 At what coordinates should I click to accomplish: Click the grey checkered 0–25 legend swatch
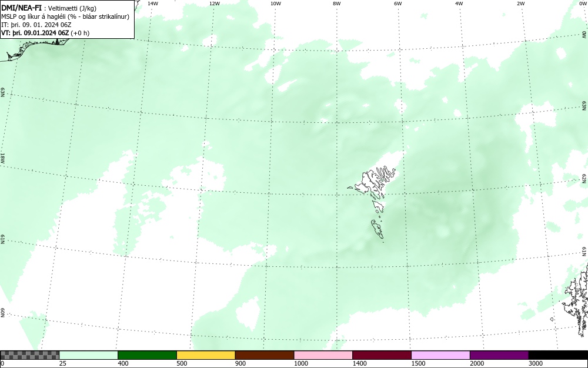click(x=29, y=355)
